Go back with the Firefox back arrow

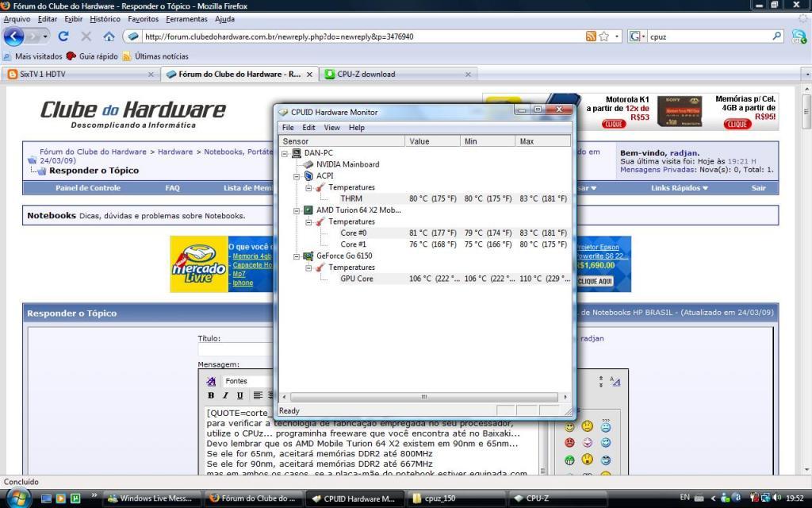pos(13,37)
